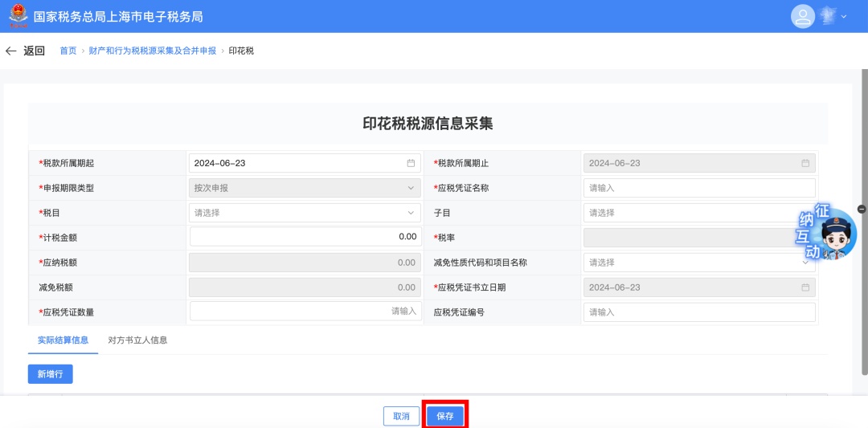Open 财产和行为税税源采集及合并申报 breadcrumb link
The image size is (868, 428).
(152, 51)
